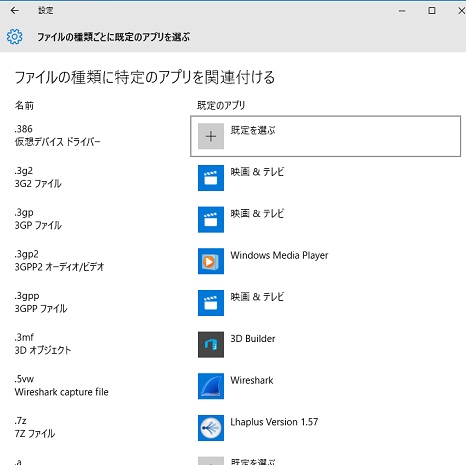Select the .7z extension label
Screen dimensions: 466x465
click(x=20, y=421)
